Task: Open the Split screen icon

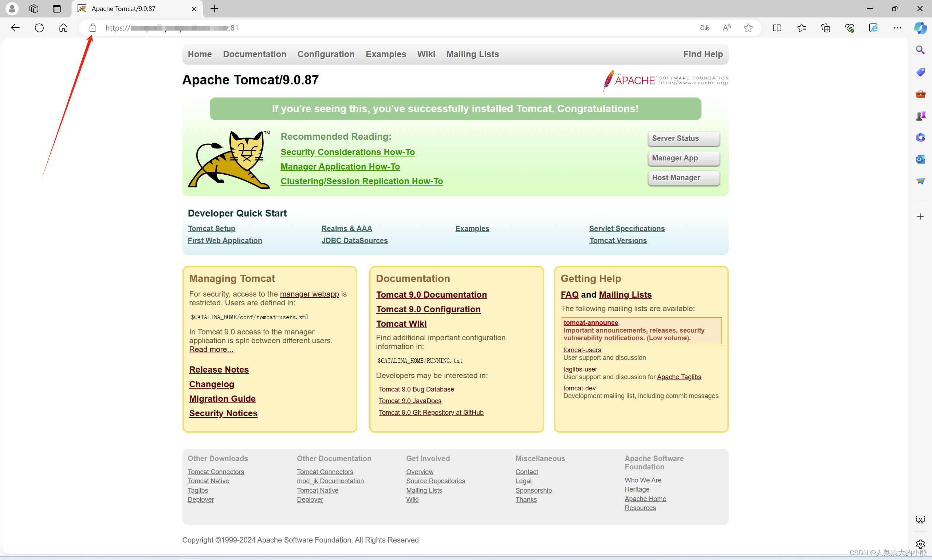Action: (777, 28)
